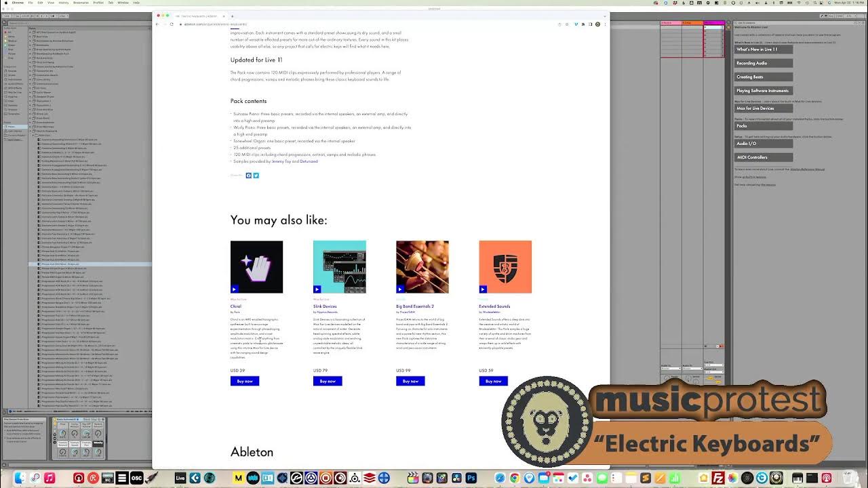This screenshot has width=868, height=488.
Task: Open the Creating Beats lesson
Action: (x=764, y=77)
